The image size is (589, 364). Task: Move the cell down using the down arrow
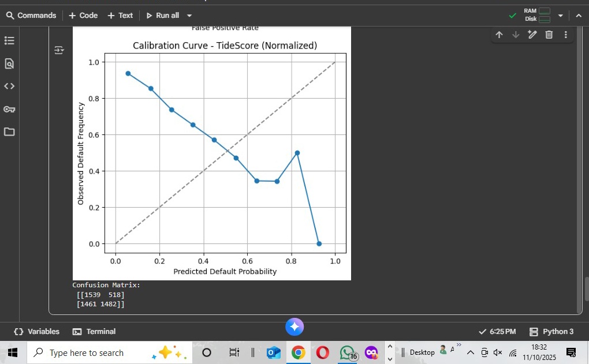pyautogui.click(x=515, y=35)
